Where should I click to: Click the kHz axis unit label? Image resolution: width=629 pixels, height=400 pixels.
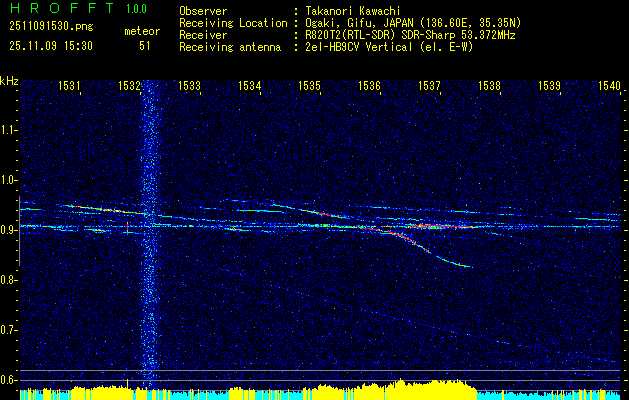click(x=9, y=81)
